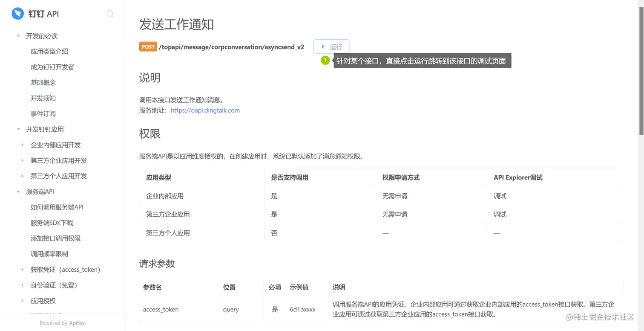The image size is (644, 331).
Task: Expand 获取凭证（access_token）arrow
Action: pos(23,270)
